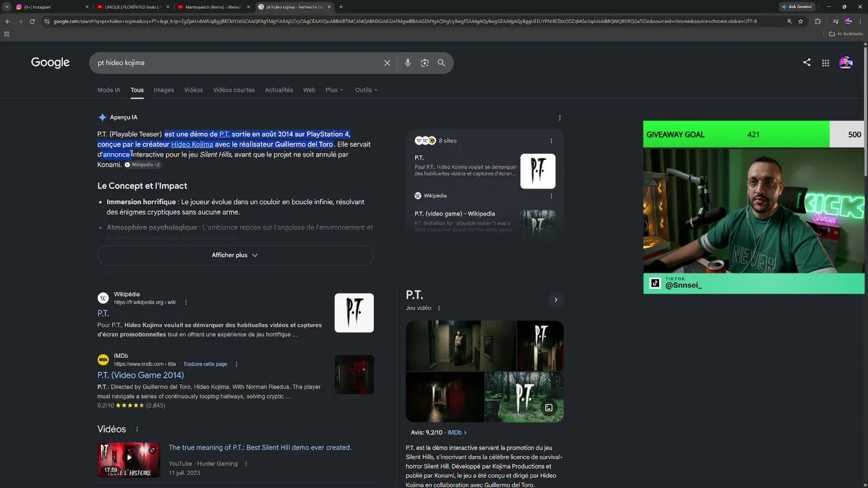
Task: Open the IMDb result red hallway thumbnail
Action: pyautogui.click(x=354, y=375)
